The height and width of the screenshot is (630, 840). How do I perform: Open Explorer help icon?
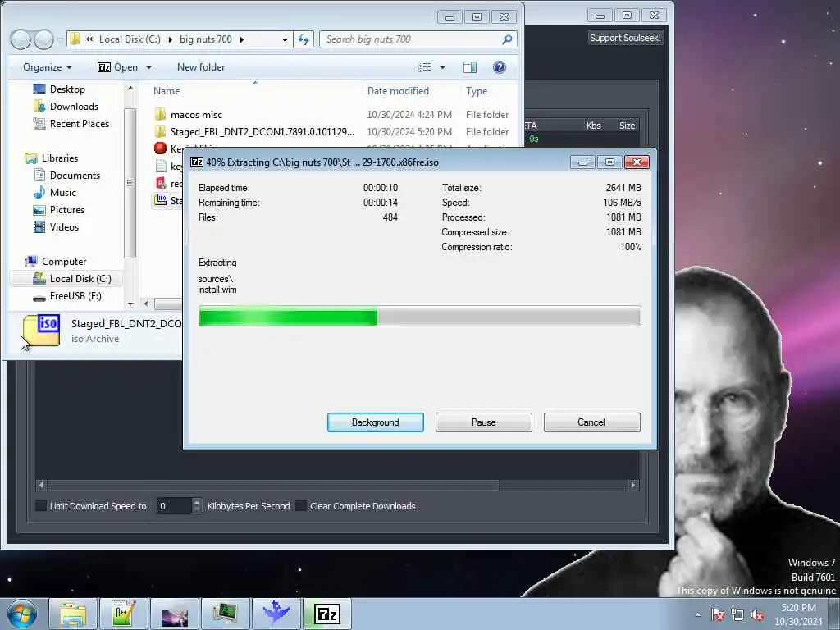[x=500, y=67]
